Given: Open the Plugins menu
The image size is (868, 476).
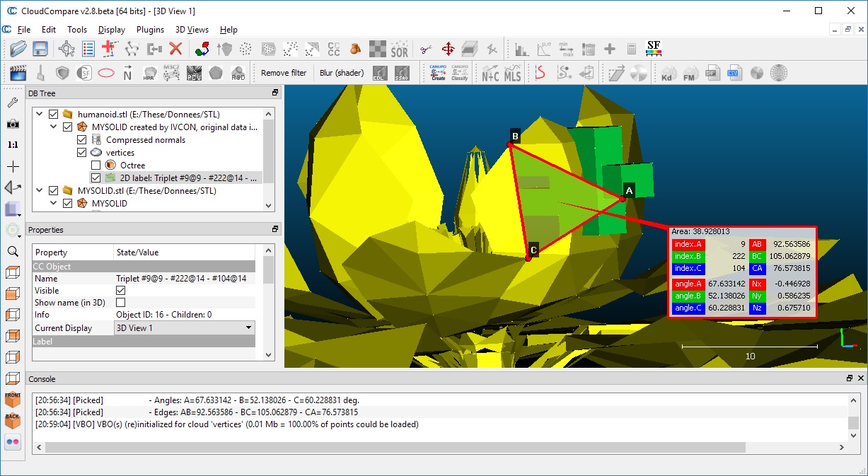Looking at the screenshot, I should coord(150,30).
